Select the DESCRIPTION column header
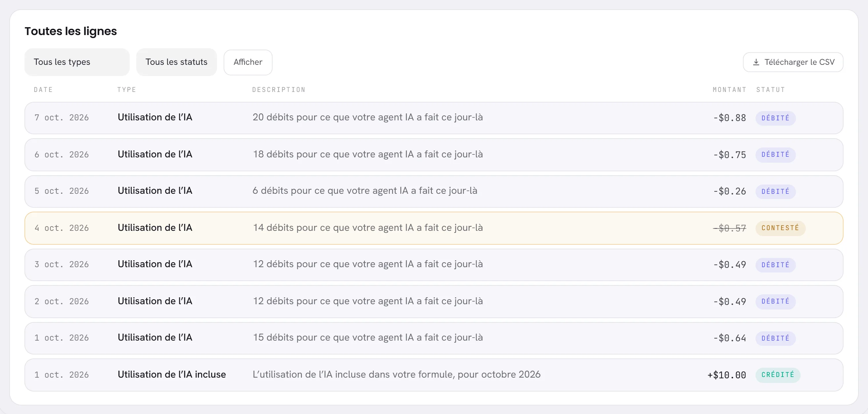 click(x=279, y=90)
